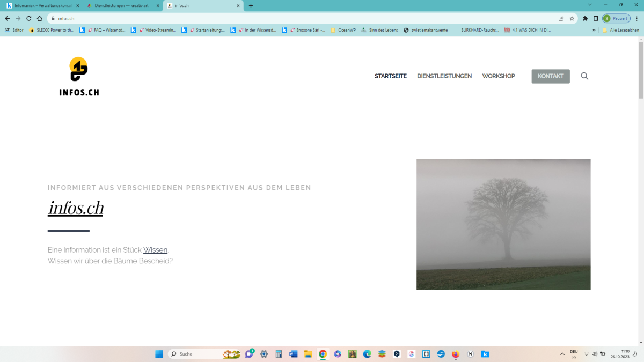Click the foggy tree image

point(503,224)
